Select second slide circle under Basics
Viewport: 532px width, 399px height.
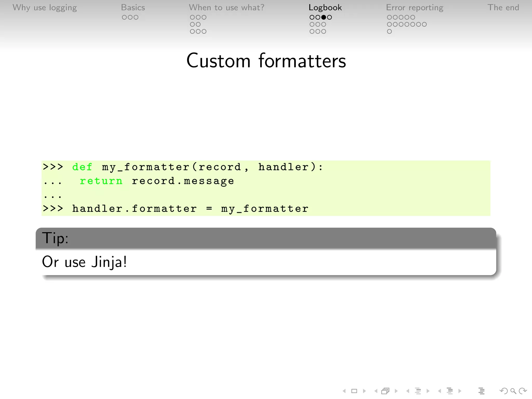[130, 17]
